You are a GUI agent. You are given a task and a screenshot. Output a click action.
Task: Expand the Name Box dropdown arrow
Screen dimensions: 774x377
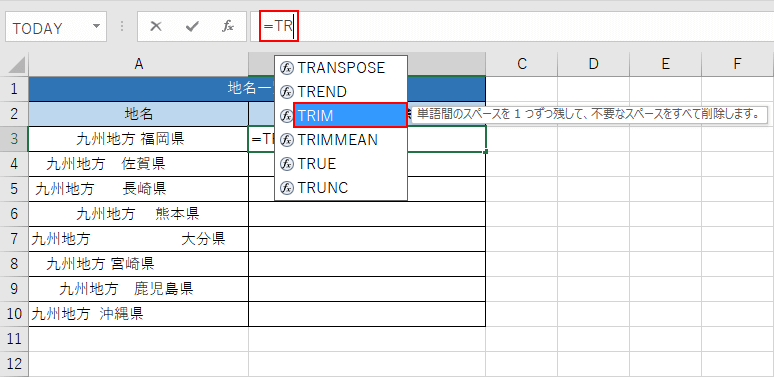pyautogui.click(x=96, y=27)
